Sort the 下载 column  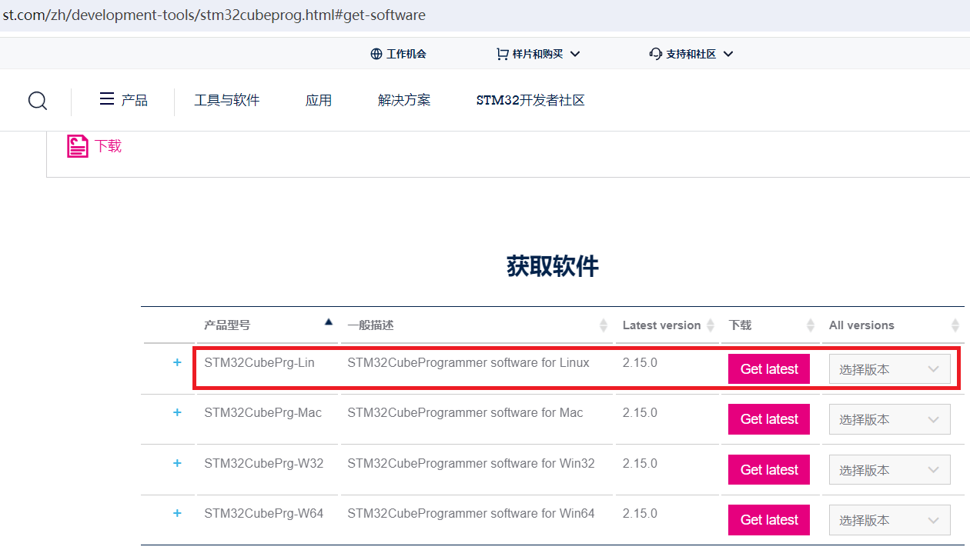point(811,325)
